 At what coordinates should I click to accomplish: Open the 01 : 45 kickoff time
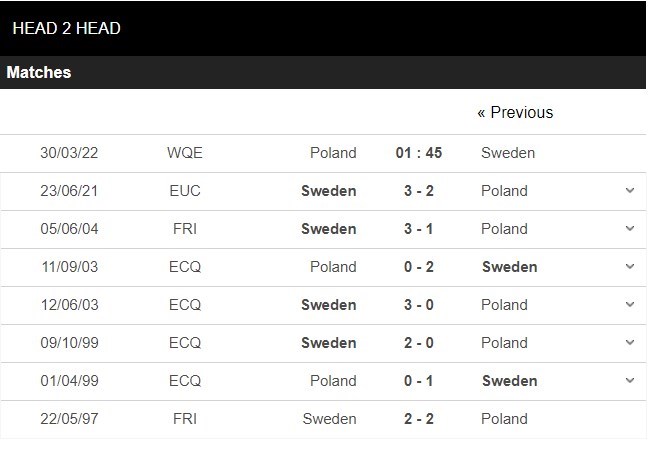point(419,153)
